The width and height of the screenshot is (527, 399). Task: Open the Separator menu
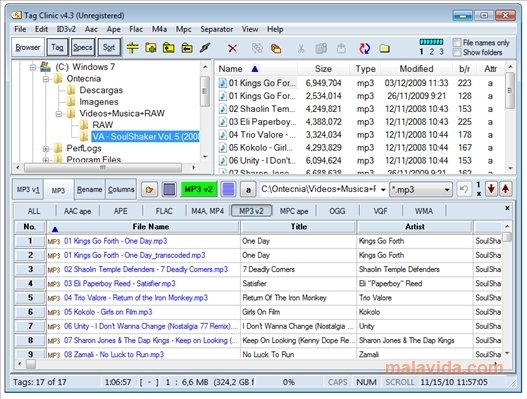[216, 29]
